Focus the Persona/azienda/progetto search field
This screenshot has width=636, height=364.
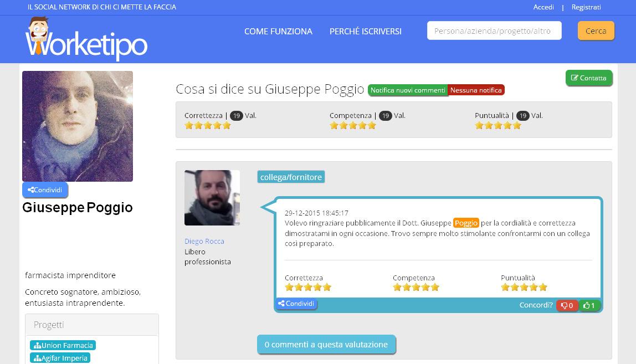494,31
